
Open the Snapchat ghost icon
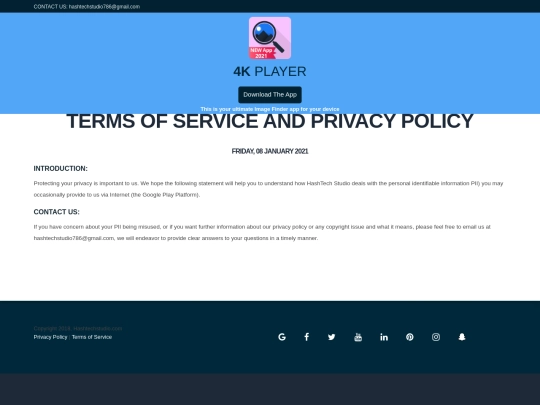click(462, 337)
